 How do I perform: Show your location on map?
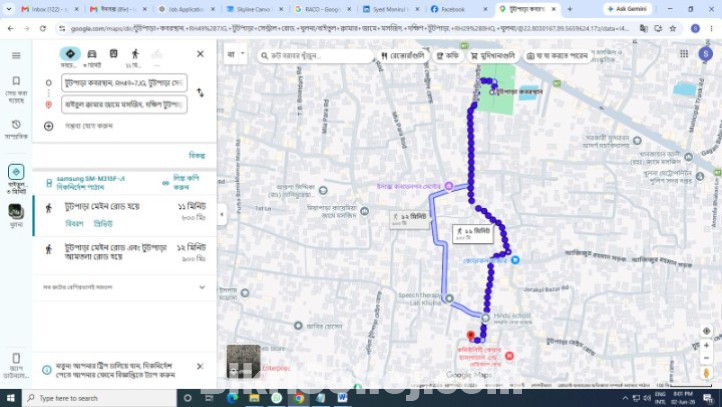coord(706,331)
